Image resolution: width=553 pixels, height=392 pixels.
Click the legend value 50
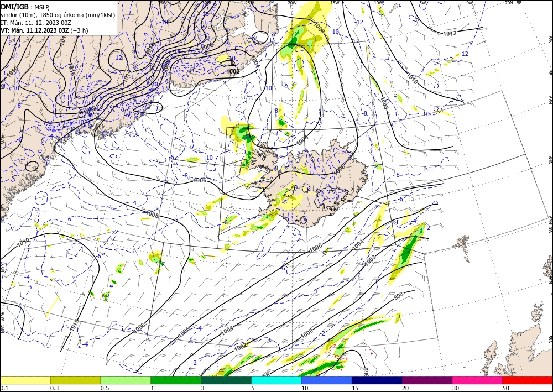(506, 388)
